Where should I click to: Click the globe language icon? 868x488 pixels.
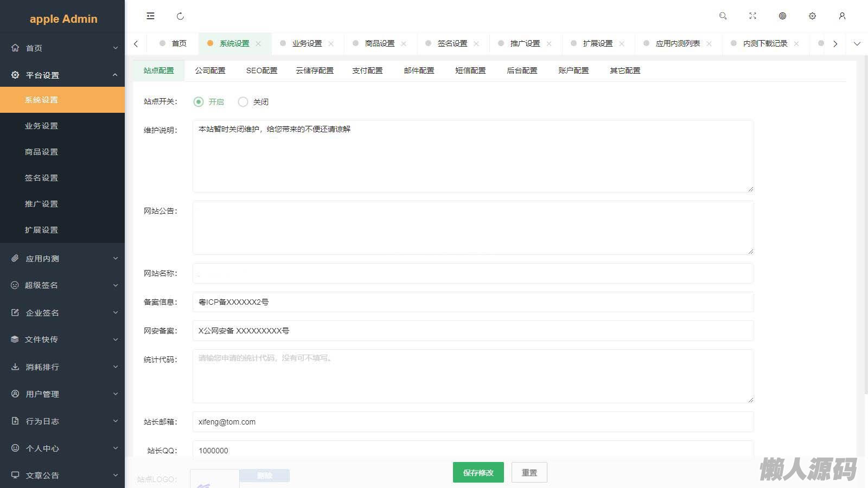(x=782, y=16)
